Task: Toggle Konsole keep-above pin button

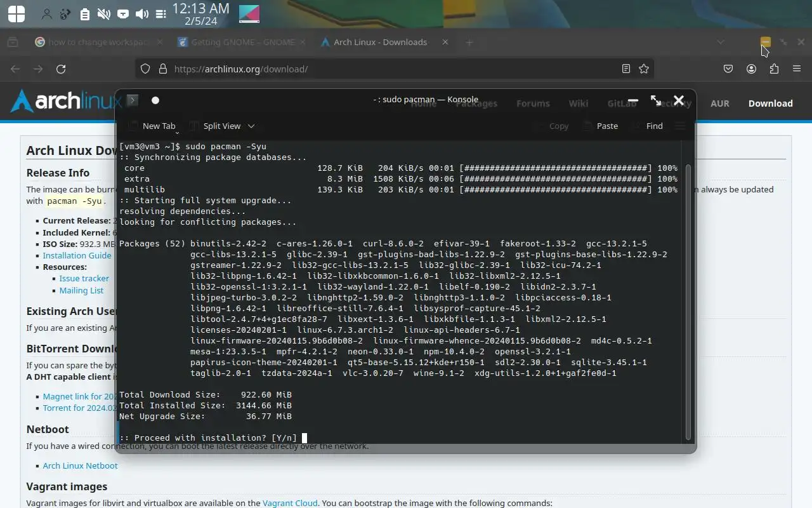Action: point(155,100)
